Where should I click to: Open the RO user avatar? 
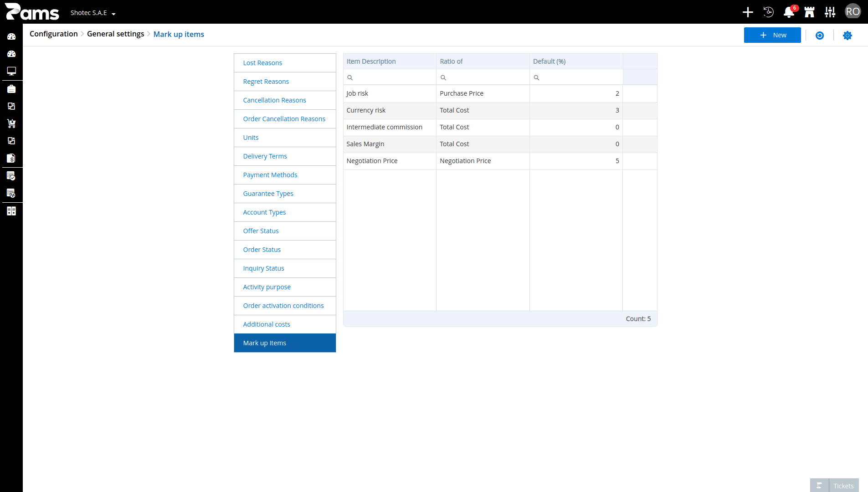coord(853,12)
